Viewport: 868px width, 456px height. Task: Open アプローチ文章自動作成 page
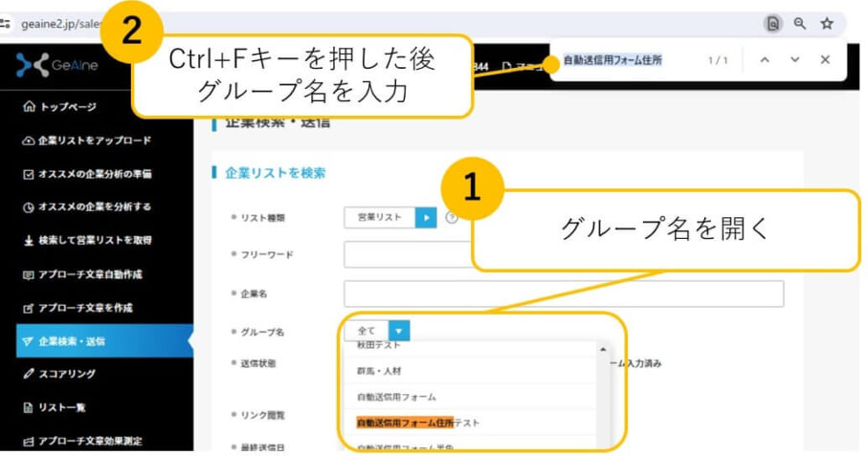pos(90,274)
